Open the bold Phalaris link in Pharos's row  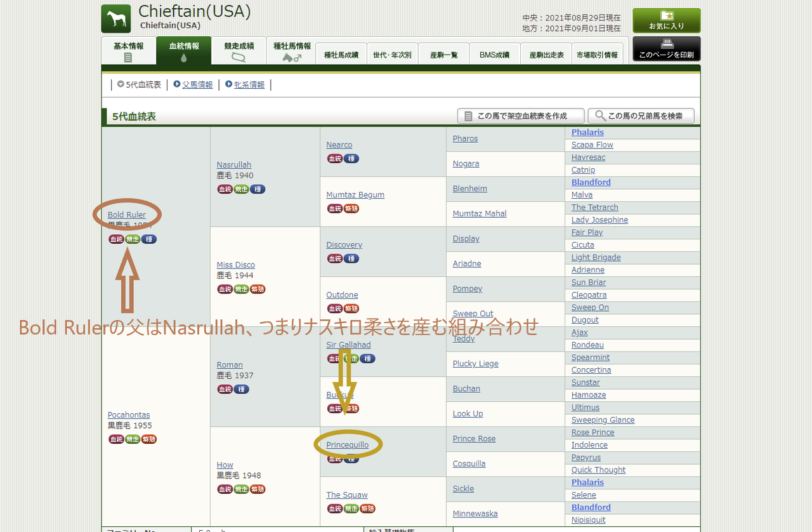pyautogui.click(x=587, y=133)
